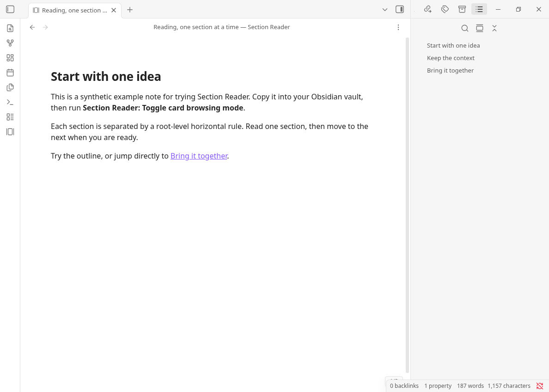Close the 'Reading, one section' tab
This screenshot has width=549, height=392.
[113, 10]
